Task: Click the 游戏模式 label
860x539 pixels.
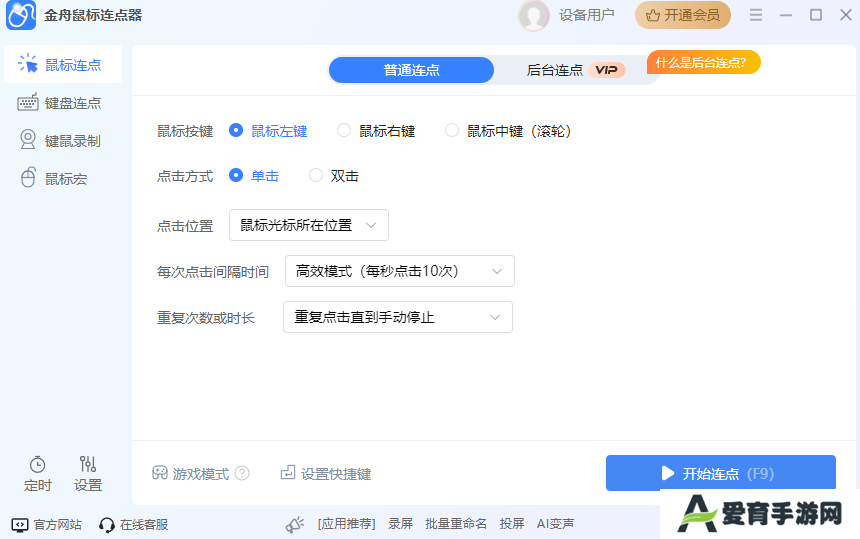Action: tap(201, 474)
